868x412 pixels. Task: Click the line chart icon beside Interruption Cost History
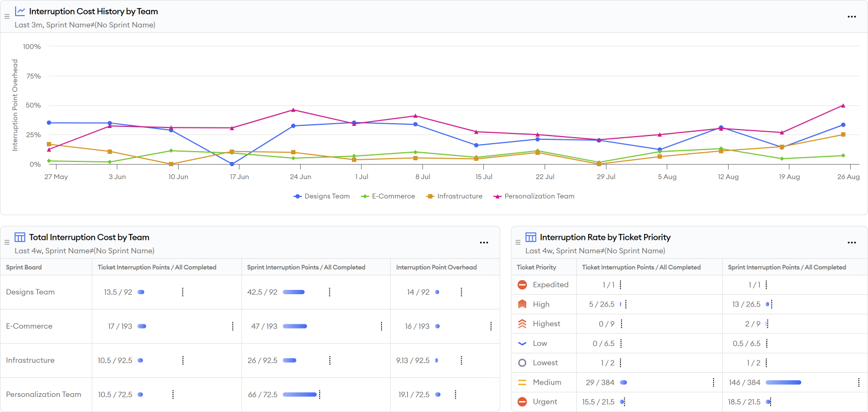coord(20,11)
